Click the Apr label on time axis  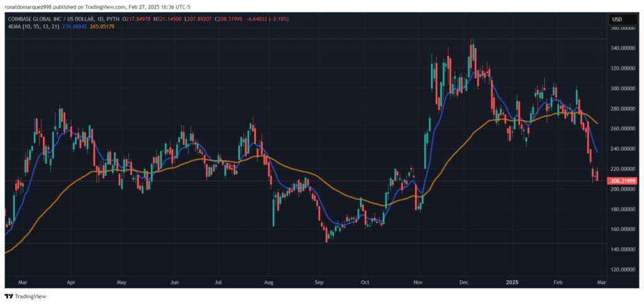click(70, 283)
